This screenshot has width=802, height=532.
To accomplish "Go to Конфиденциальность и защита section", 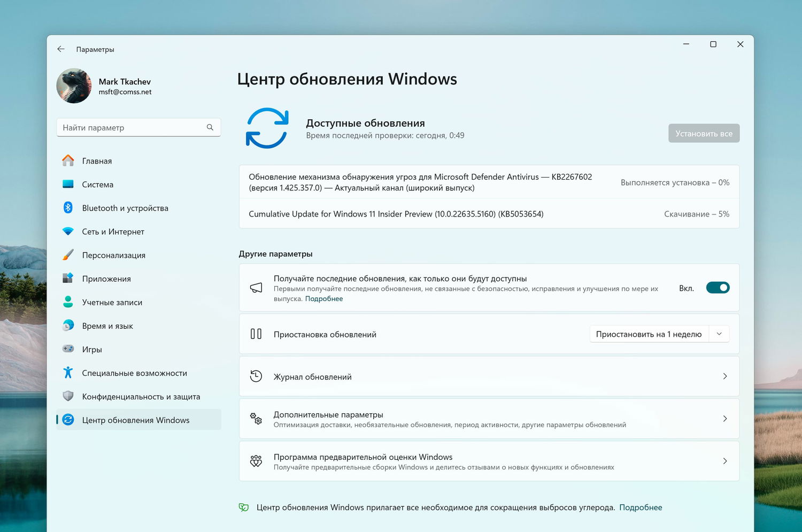I will (x=138, y=396).
